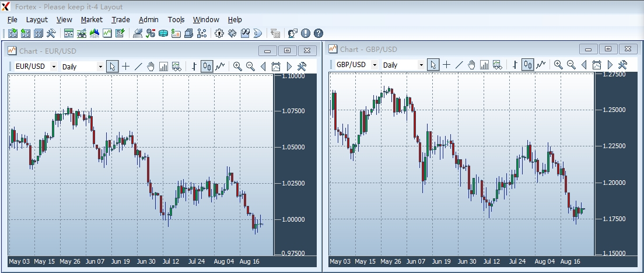
Task: Select hand pan tool in GBP/USD chart
Action: pyautogui.click(x=471, y=65)
